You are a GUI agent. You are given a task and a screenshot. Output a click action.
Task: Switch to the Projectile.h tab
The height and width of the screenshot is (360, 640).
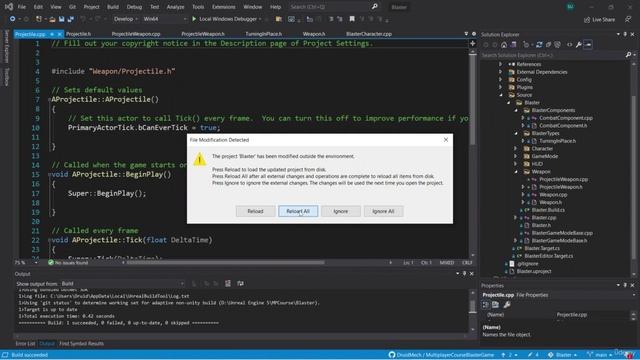click(78, 34)
